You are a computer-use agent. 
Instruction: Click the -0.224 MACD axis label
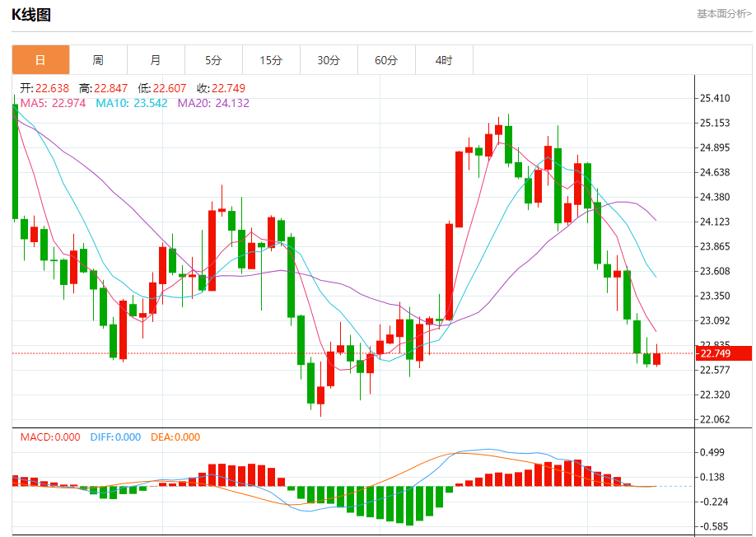(713, 502)
